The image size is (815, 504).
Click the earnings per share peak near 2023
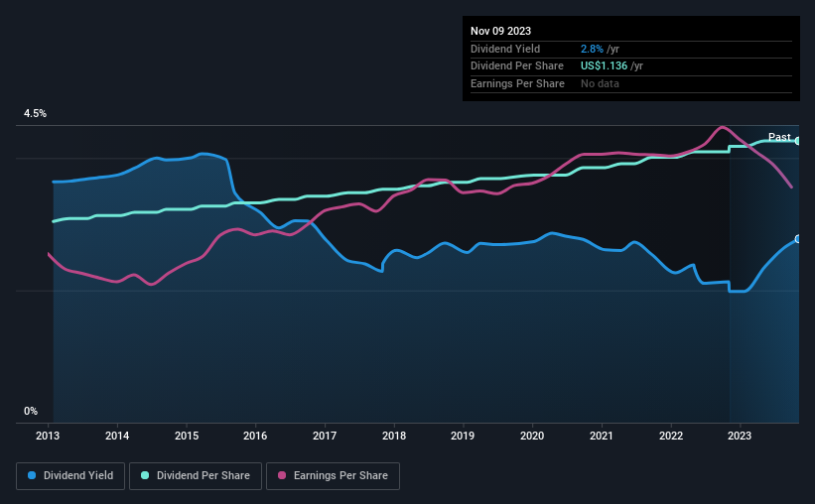point(722,127)
